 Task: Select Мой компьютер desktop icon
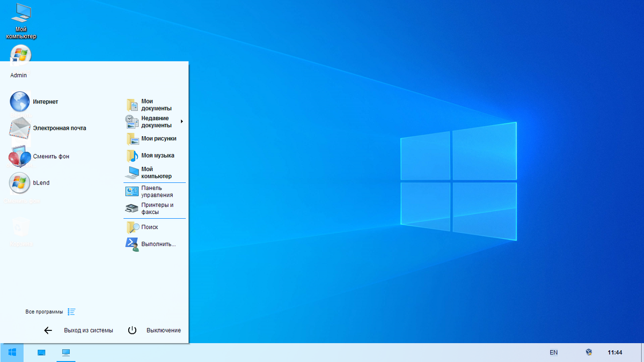21,20
